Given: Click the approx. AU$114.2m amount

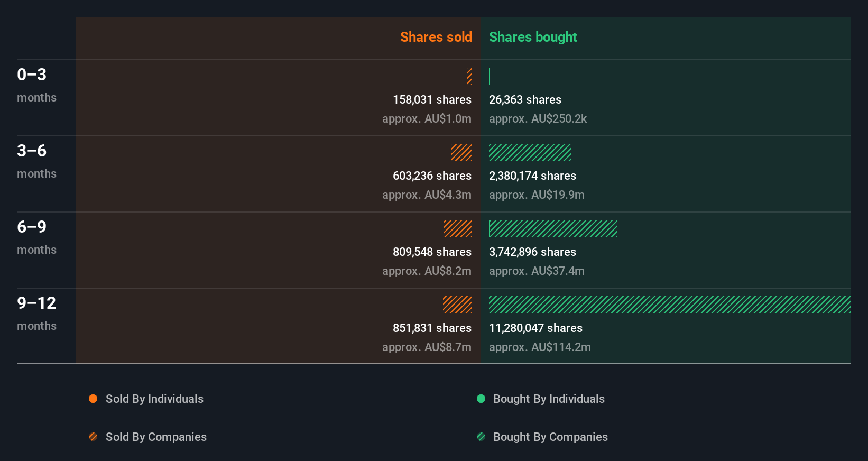Looking at the screenshot, I should coord(540,347).
